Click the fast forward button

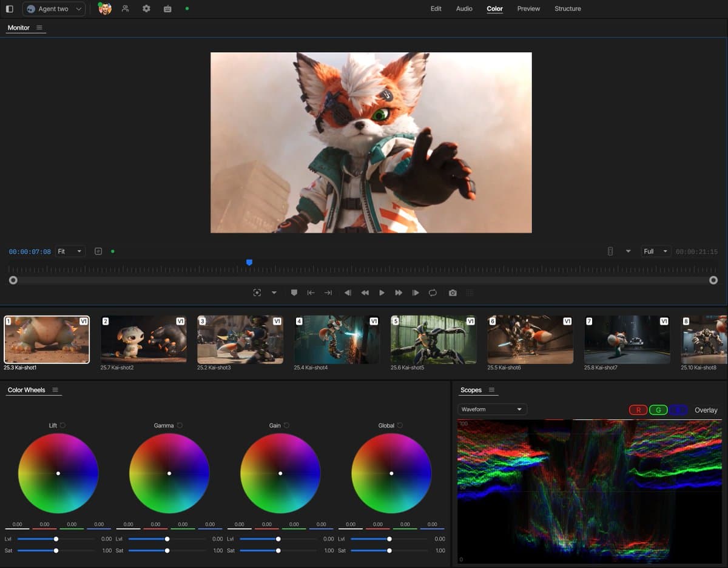coord(399,292)
